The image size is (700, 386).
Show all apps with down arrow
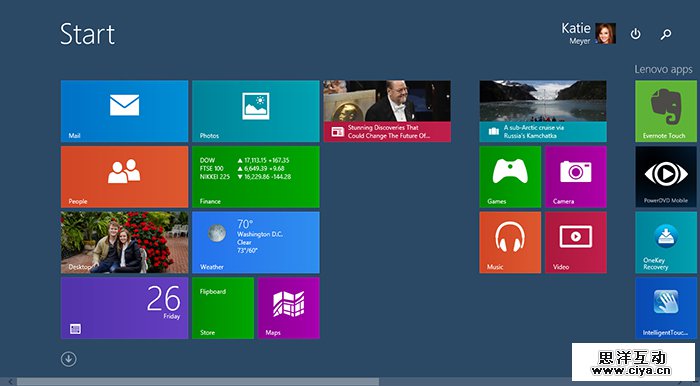click(69, 359)
